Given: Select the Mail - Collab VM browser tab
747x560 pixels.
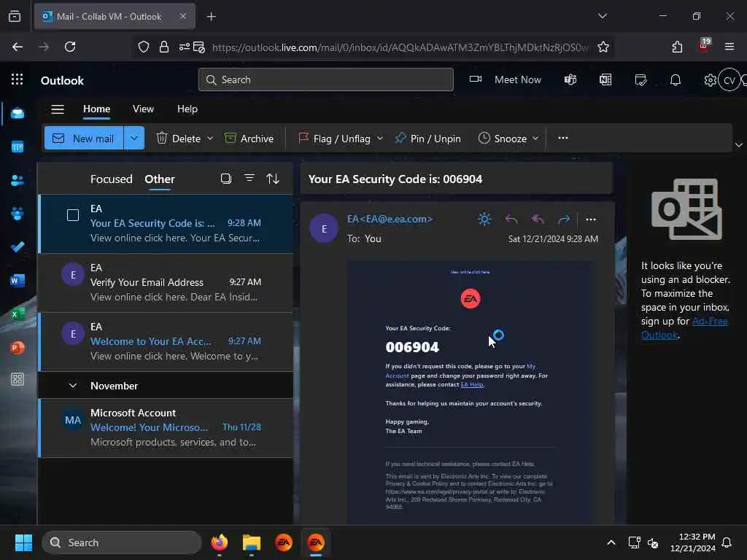Looking at the screenshot, I should tap(115, 16).
